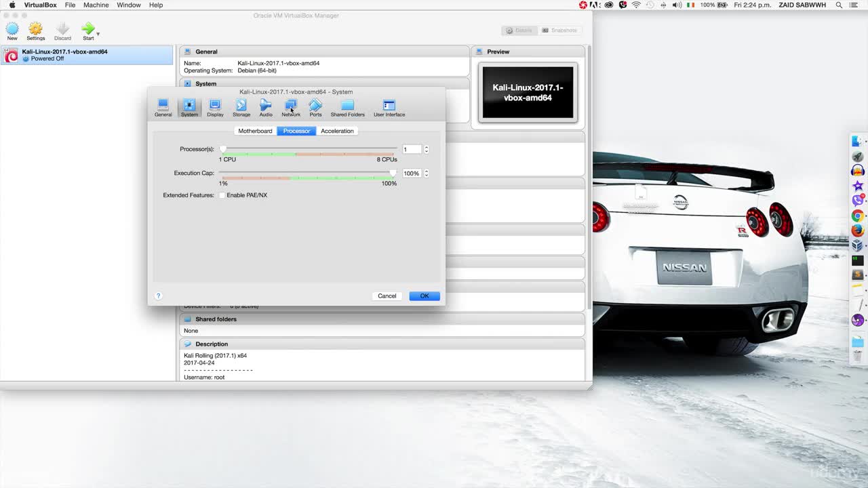The width and height of the screenshot is (868, 488).
Task: Step the Execution Cap percentage spinner
Action: point(426,174)
